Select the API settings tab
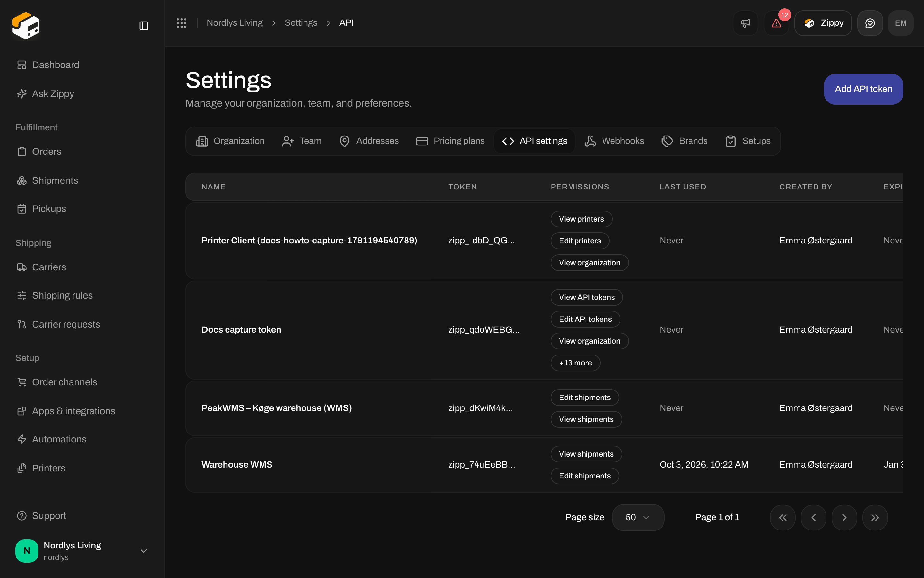The image size is (924, 578). pos(535,141)
